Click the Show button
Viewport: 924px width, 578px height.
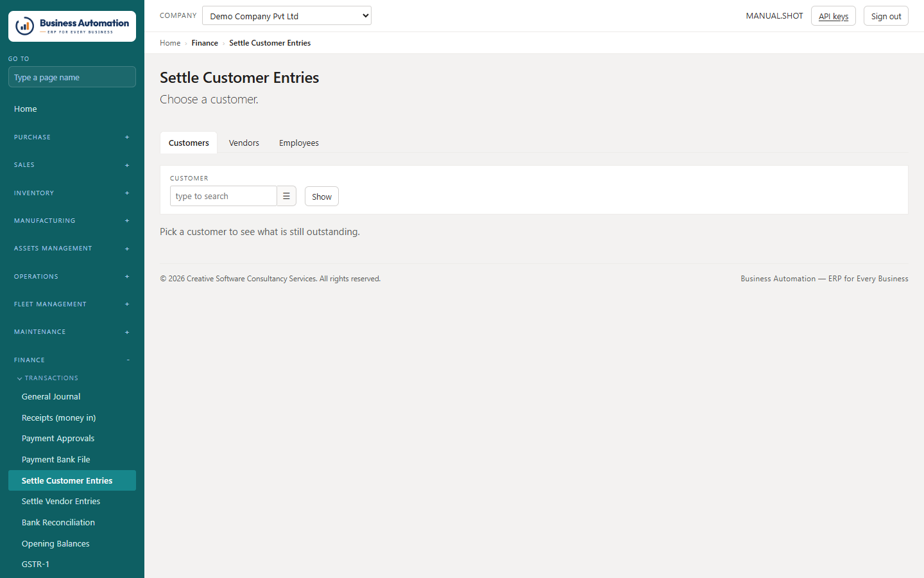click(321, 197)
